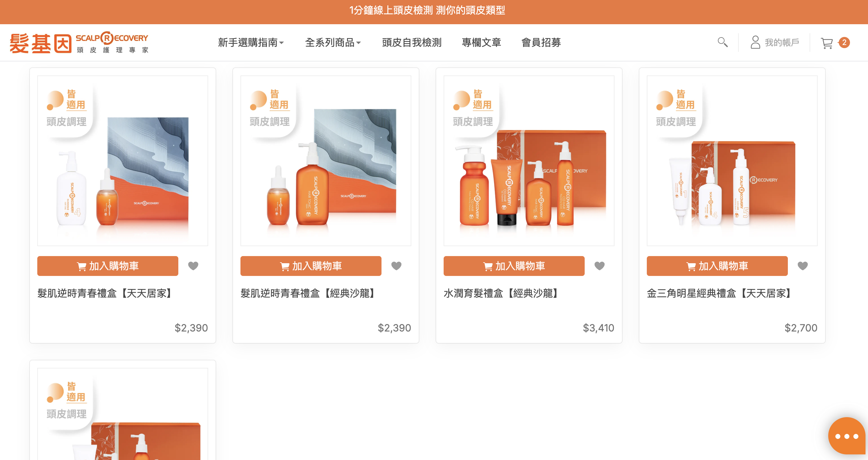Open the partially visible second-row product image
Image resolution: width=868 pixels, height=460 pixels.
click(123, 414)
